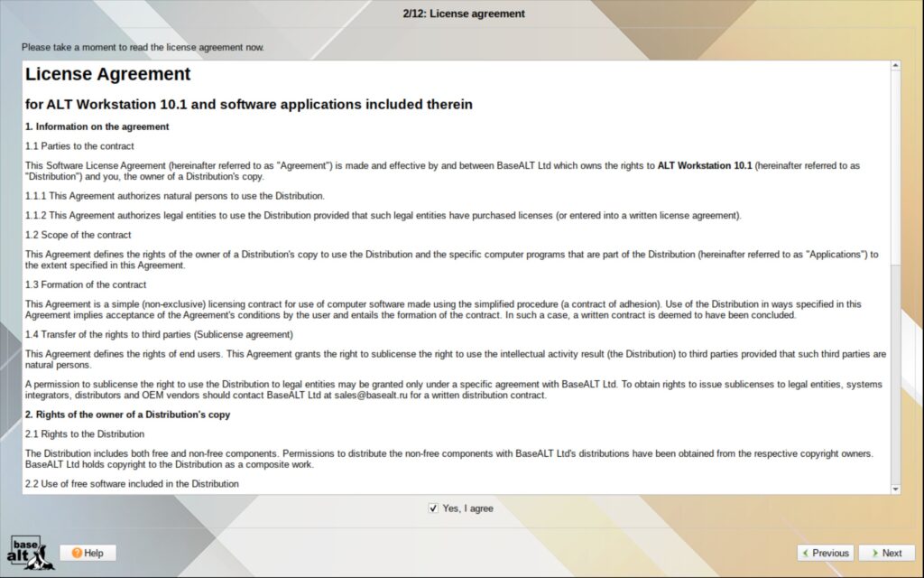
Task: Toggle the "Yes, I agree" checkbox
Action: tap(433, 508)
